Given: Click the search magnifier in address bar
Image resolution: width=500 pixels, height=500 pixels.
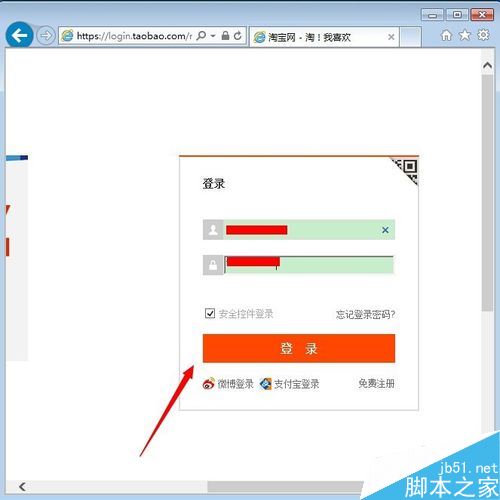Looking at the screenshot, I should (201, 35).
